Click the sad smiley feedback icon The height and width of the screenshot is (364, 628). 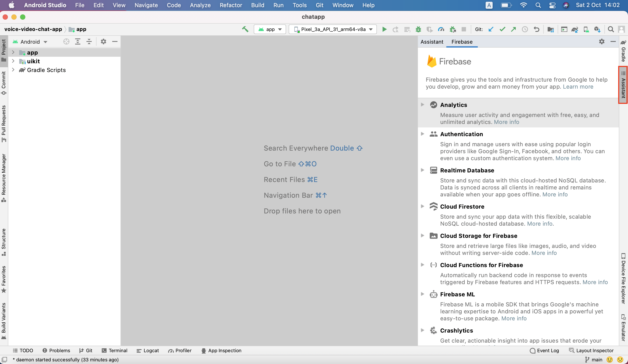coord(620,359)
